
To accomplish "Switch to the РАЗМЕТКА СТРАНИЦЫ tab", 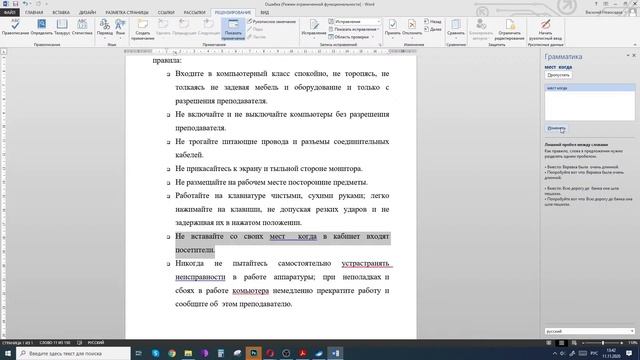I will 127,13.
